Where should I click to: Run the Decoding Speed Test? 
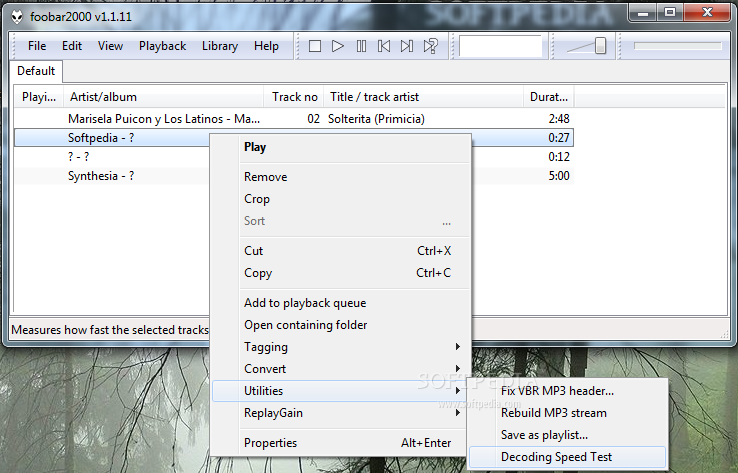(x=568, y=457)
